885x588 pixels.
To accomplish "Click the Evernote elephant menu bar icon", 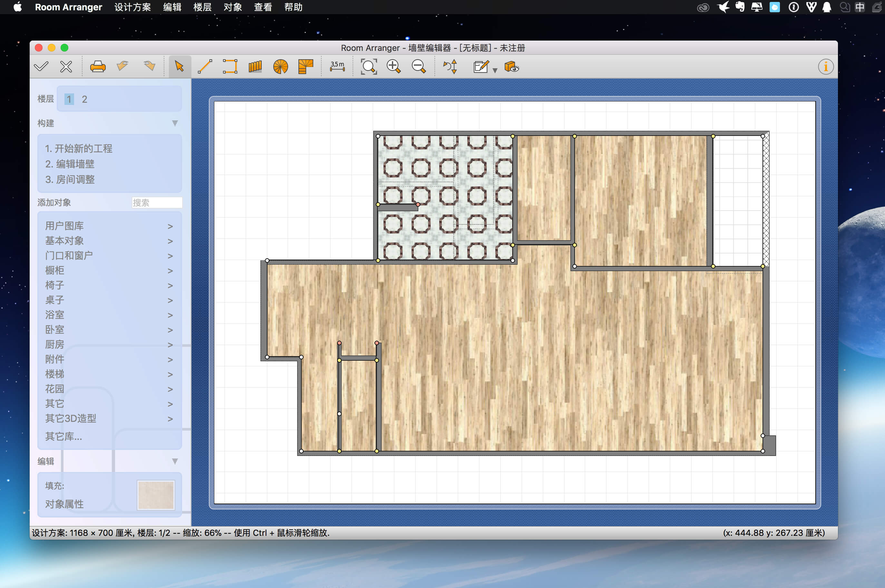I will pyautogui.click(x=740, y=7).
